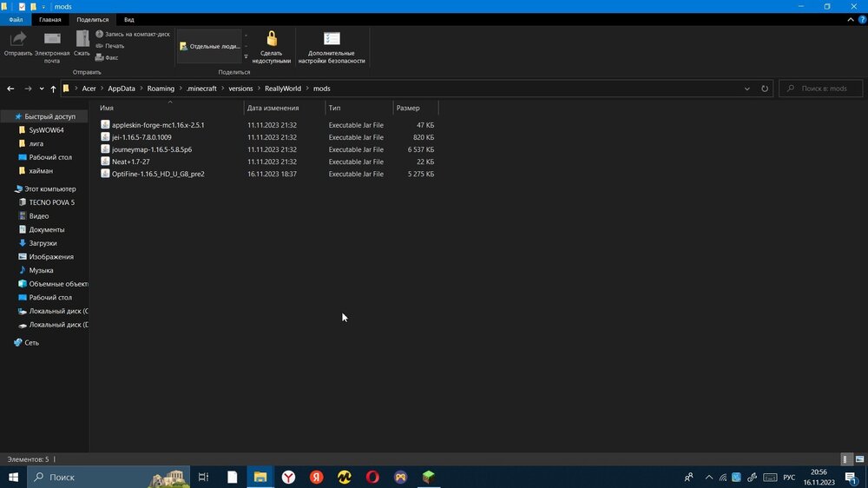Go back with the left arrow
868x488 pixels.
10,89
